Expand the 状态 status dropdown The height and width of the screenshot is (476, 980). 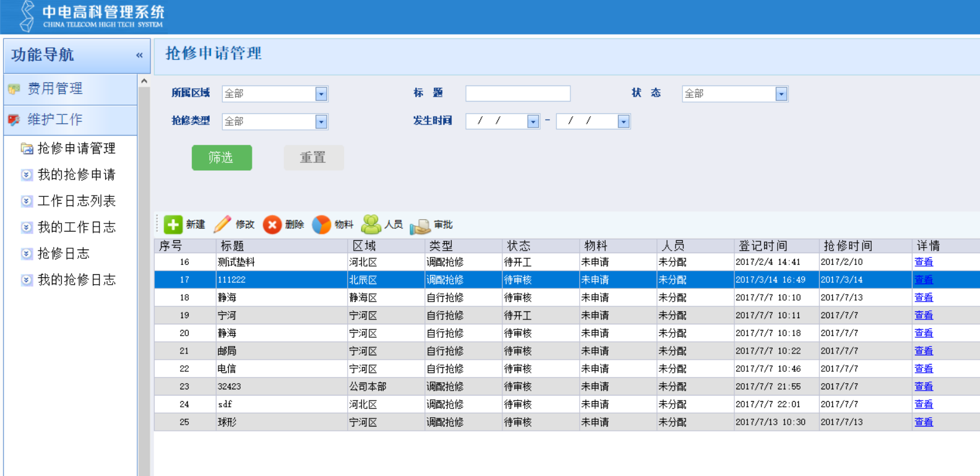(781, 94)
